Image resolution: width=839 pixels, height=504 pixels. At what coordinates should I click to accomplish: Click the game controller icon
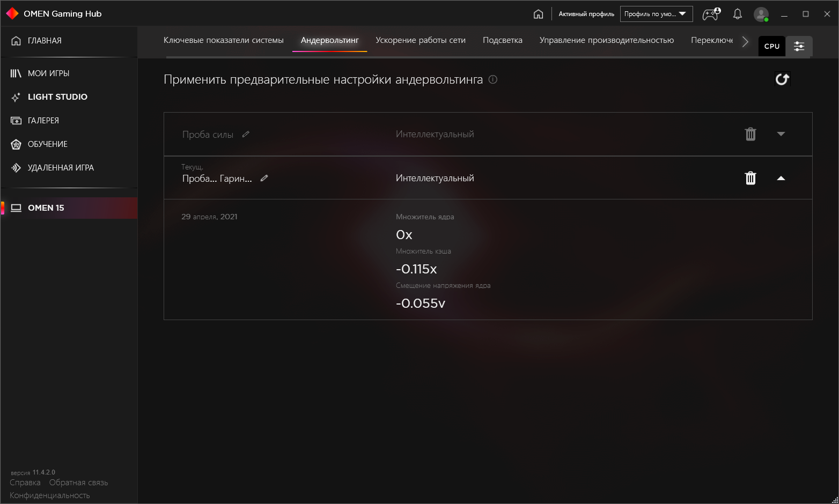point(711,14)
